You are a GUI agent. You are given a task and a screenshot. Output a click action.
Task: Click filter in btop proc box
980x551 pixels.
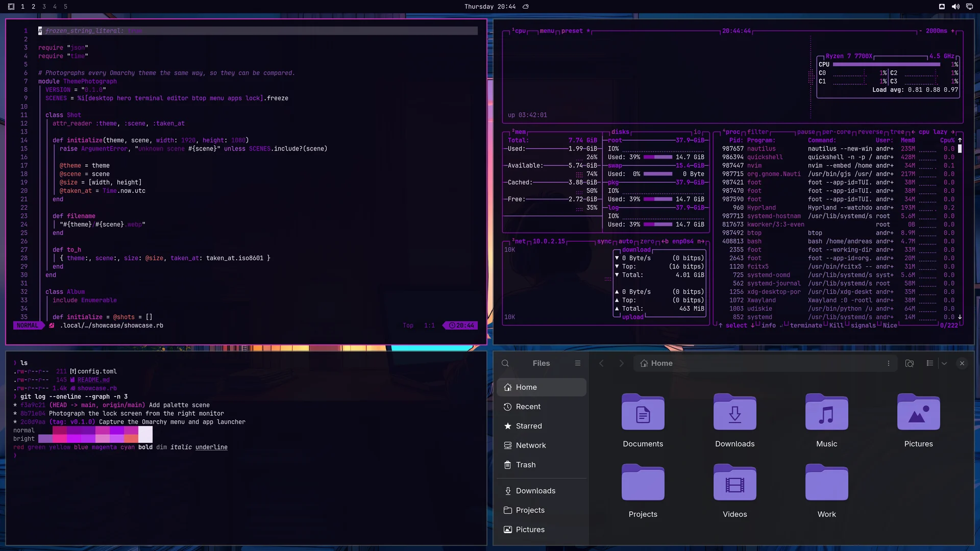pyautogui.click(x=758, y=132)
